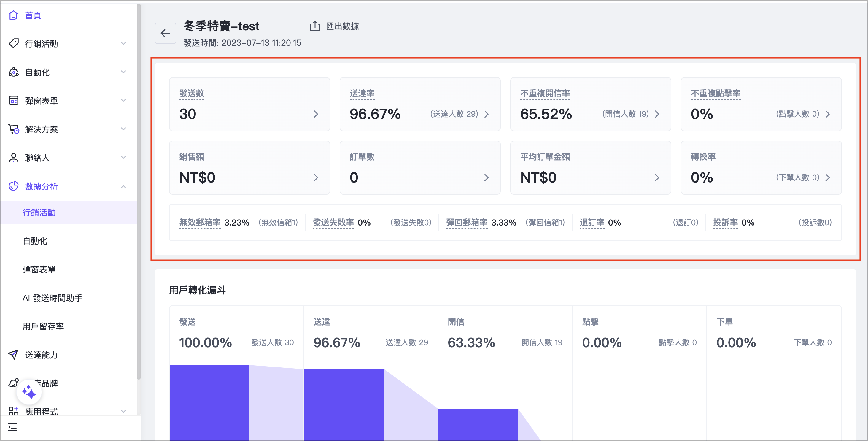Open the 發送數 30 detail card

coord(249,104)
